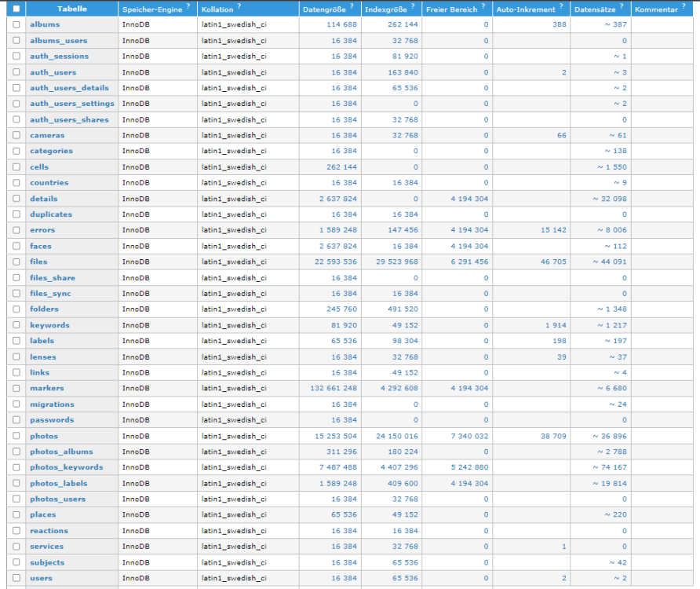Viewport: 700px width, 589px height.
Task: Click photos free space value 7 340 032
Action: click(x=469, y=436)
